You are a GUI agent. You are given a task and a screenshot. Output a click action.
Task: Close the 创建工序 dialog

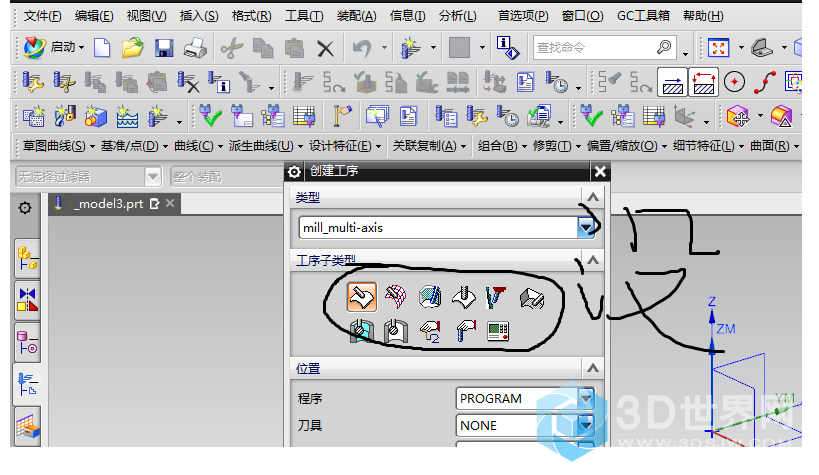pyautogui.click(x=600, y=171)
